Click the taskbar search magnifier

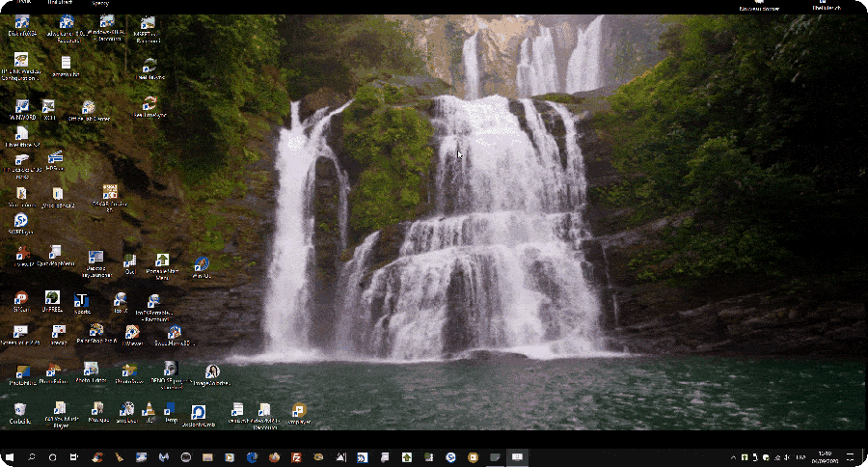pos(32,456)
